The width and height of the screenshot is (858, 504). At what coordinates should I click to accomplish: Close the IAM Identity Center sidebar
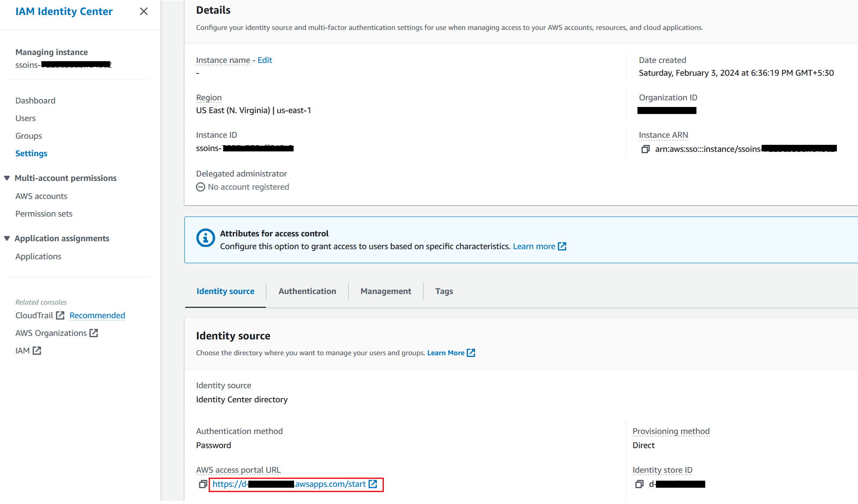[x=144, y=11]
